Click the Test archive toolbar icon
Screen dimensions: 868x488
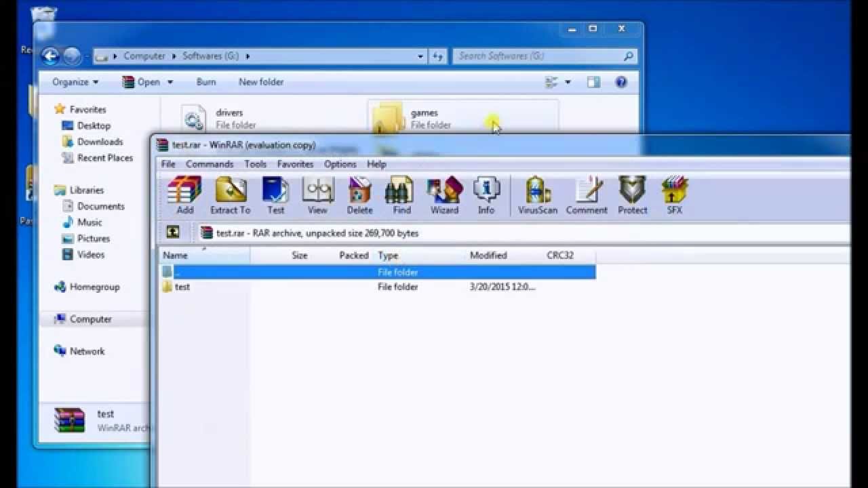click(x=276, y=195)
